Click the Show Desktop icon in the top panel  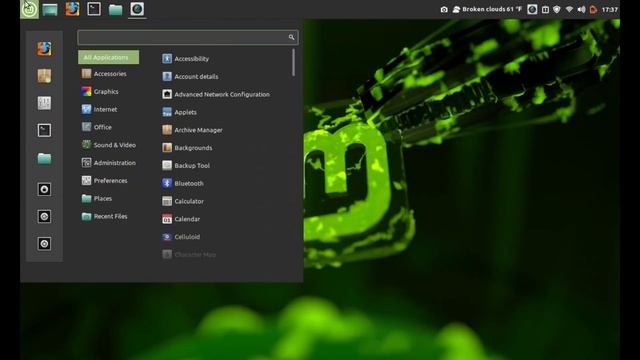point(50,9)
